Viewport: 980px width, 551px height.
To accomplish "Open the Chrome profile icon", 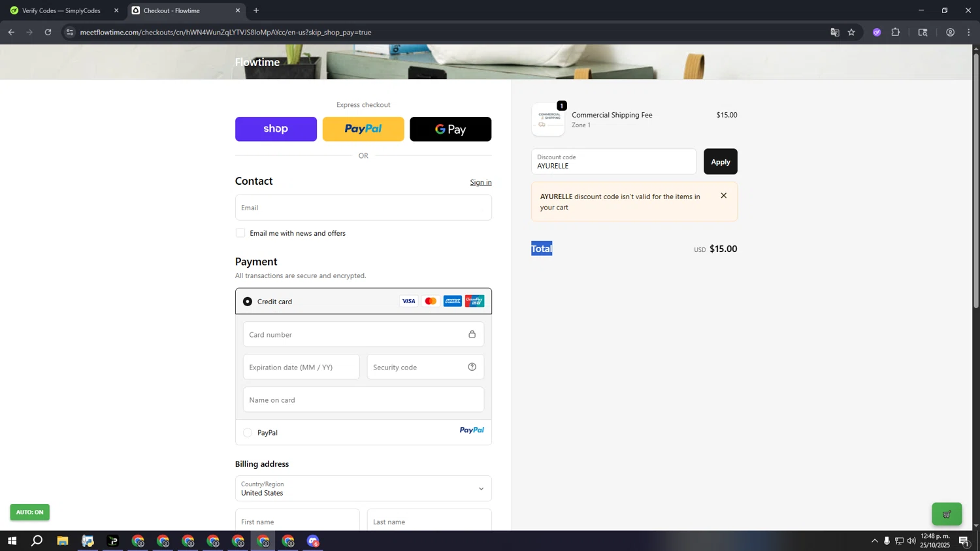I will [x=950, y=32].
